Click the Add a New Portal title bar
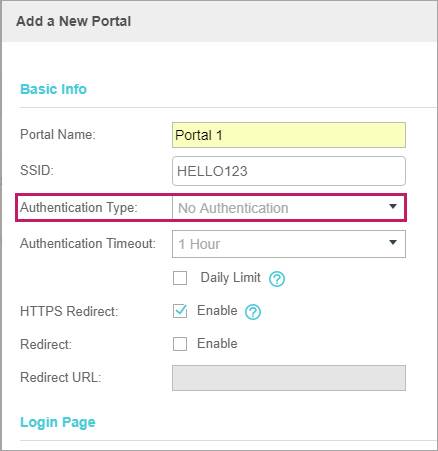The width and height of the screenshot is (438, 451). (220, 21)
